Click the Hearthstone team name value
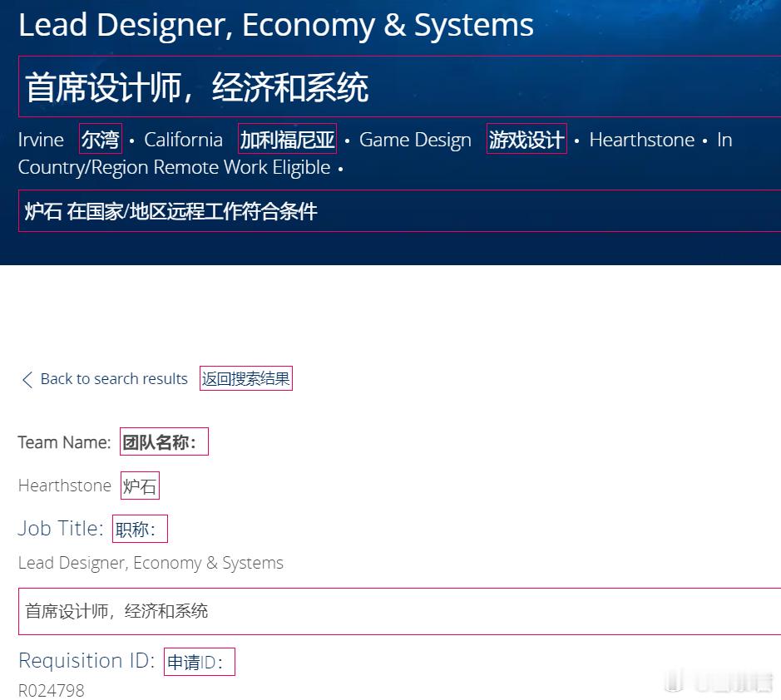The image size is (781, 700). [65, 486]
